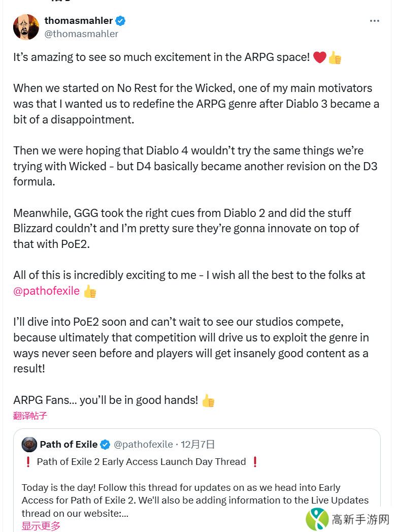The width and height of the screenshot is (398, 532).
Task: Click the blue verified badge beside thomasmahler
Action: tap(121, 21)
